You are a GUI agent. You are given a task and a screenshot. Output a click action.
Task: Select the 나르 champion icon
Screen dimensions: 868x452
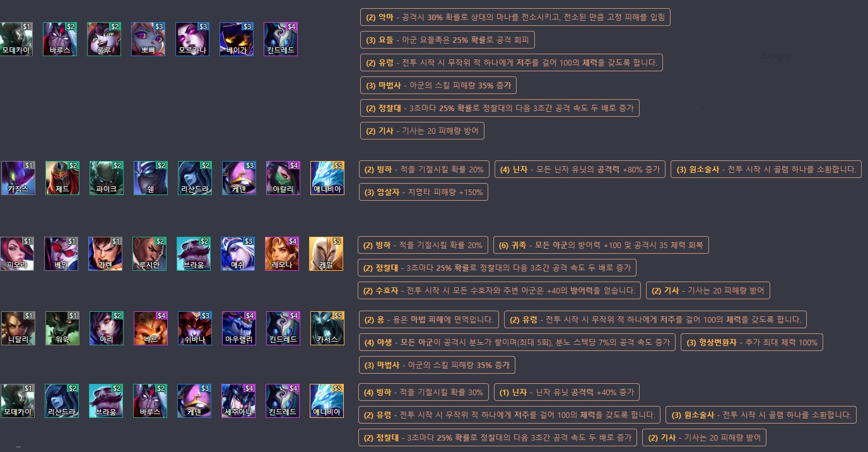point(151,328)
